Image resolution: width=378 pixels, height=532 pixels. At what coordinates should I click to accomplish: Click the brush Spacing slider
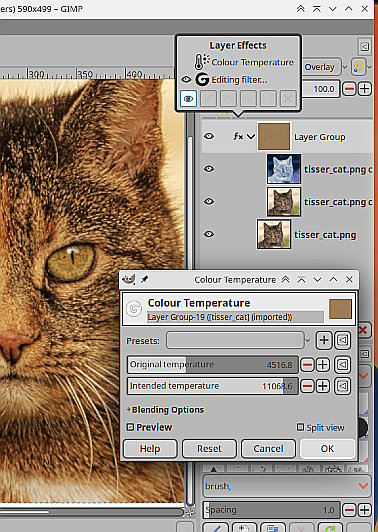coord(271,510)
